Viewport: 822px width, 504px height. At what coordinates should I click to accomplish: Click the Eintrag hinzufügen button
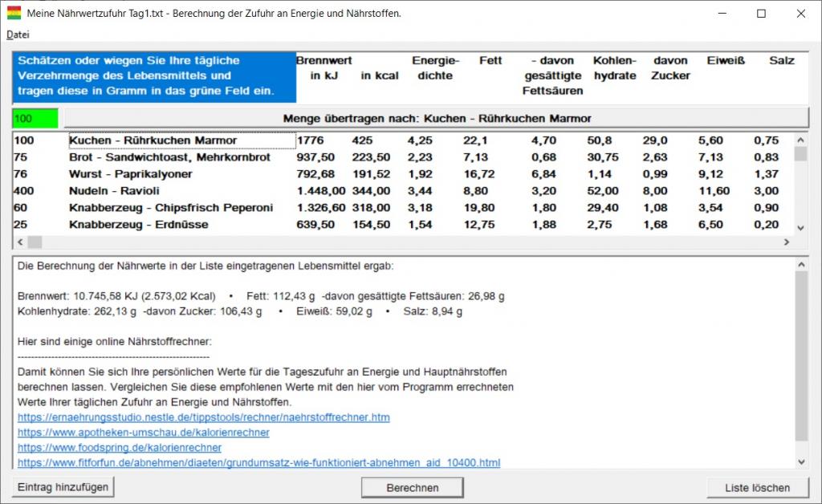(x=63, y=487)
